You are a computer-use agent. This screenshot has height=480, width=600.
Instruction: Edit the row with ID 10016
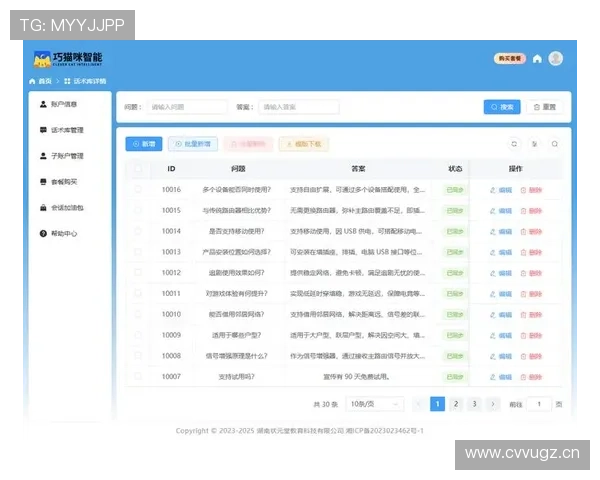(501, 190)
